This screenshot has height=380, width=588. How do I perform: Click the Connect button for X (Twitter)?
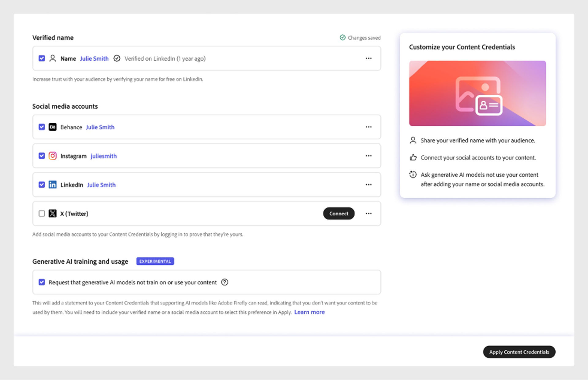point(339,213)
